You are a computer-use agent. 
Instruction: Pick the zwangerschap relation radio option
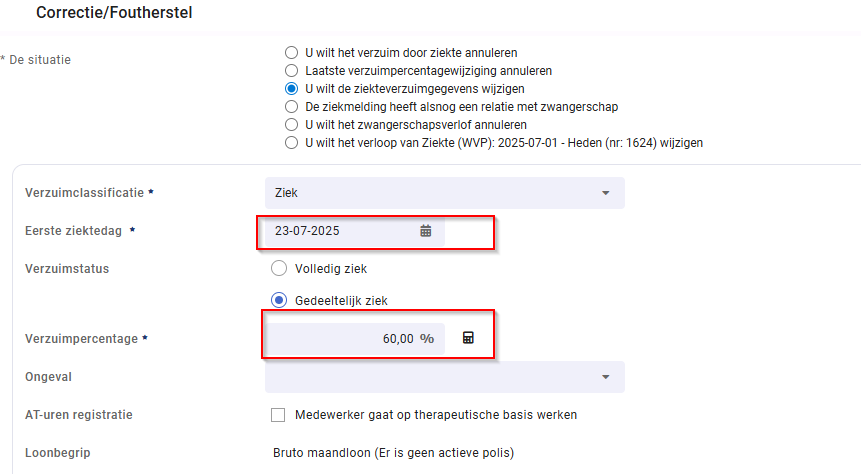pyautogui.click(x=292, y=107)
